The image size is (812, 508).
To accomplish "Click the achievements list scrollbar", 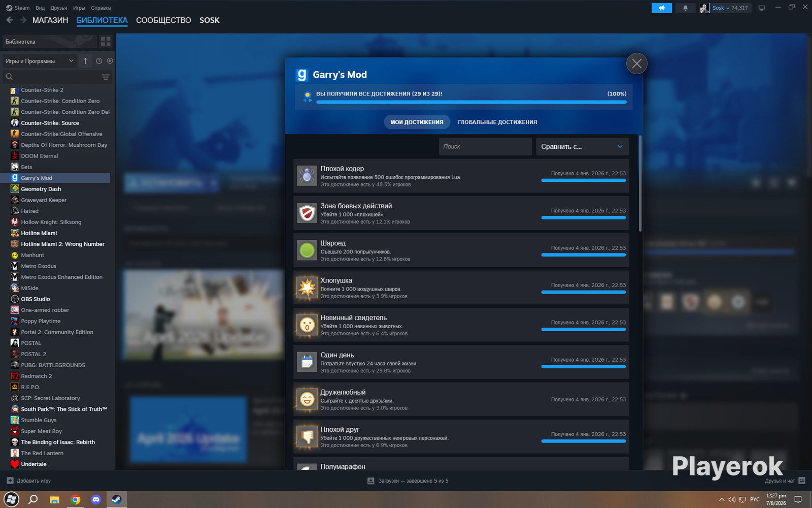I will coord(640,183).
